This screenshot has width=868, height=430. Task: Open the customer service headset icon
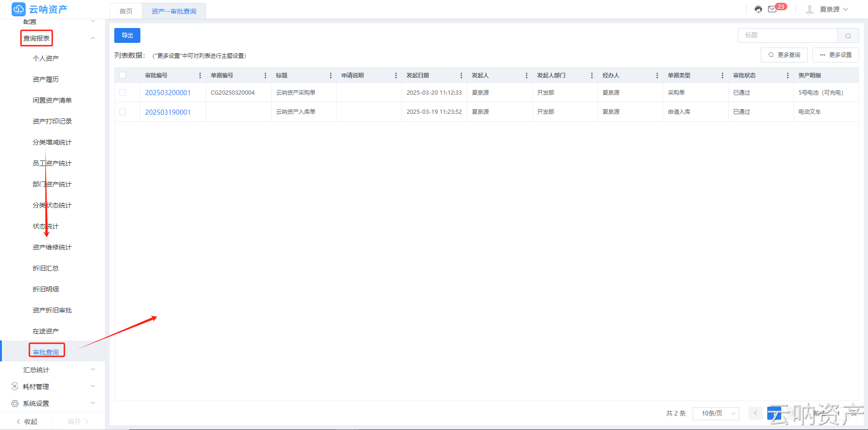(758, 9)
